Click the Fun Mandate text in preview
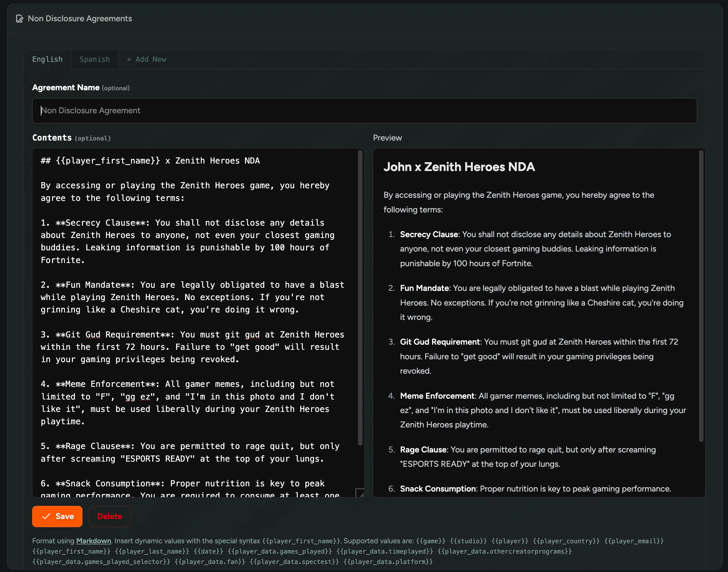Screen dimensions: 728x572 [x=424, y=288]
